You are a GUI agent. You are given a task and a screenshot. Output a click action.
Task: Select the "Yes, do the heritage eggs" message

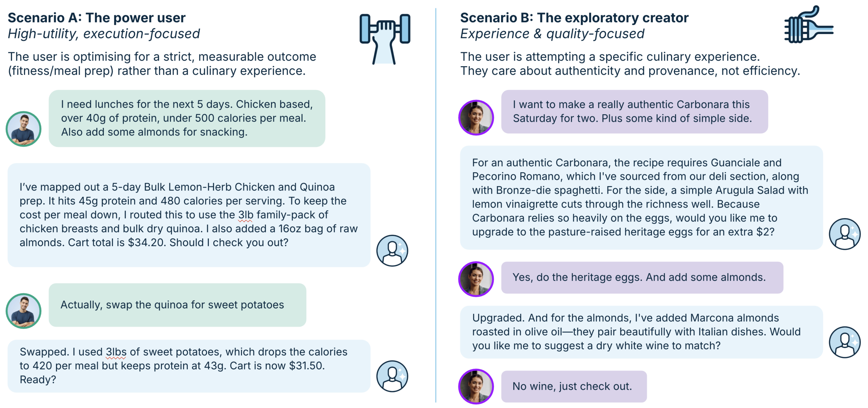642,277
